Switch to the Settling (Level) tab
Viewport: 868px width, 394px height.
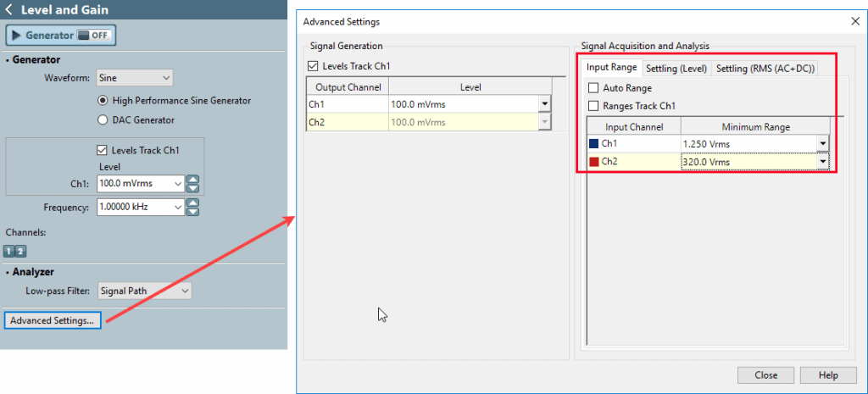[676, 68]
